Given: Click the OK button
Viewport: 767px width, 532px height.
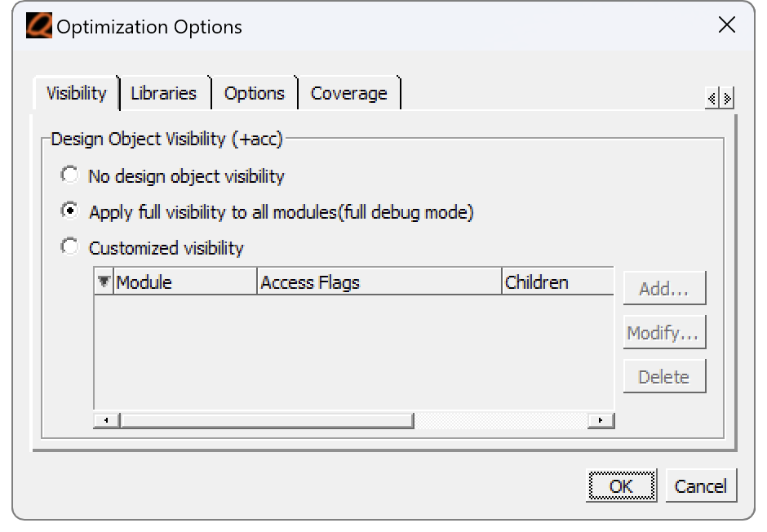Looking at the screenshot, I should pyautogui.click(x=621, y=485).
